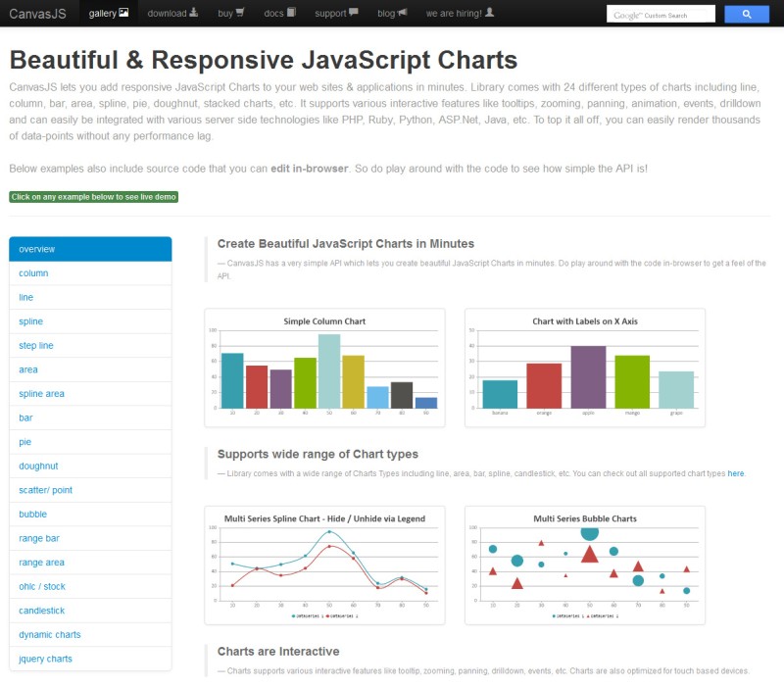Image resolution: width=784 pixels, height=688 pixels.
Task: Select candlestick in the sidebar
Action: 90,611
